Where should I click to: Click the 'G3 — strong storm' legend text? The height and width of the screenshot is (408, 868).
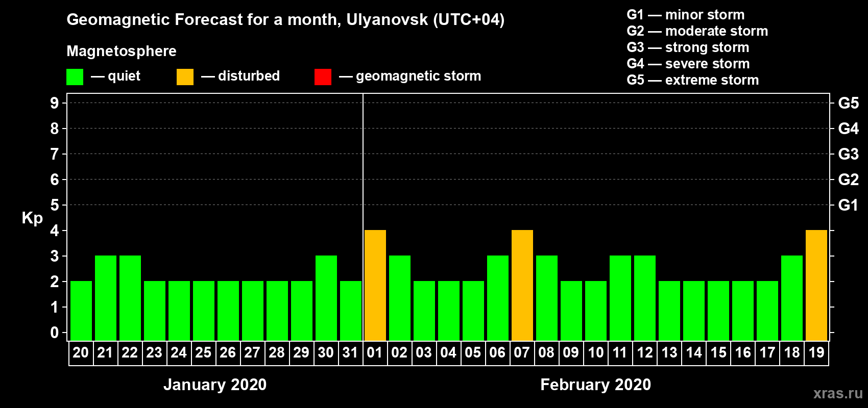(x=688, y=47)
